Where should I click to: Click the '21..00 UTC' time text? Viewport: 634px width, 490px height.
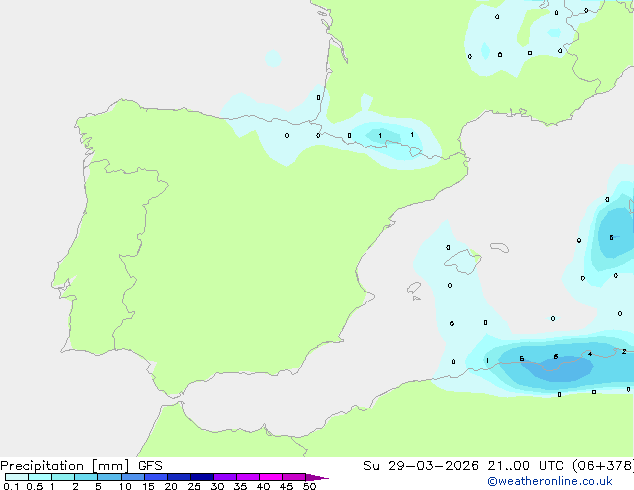click(525, 466)
